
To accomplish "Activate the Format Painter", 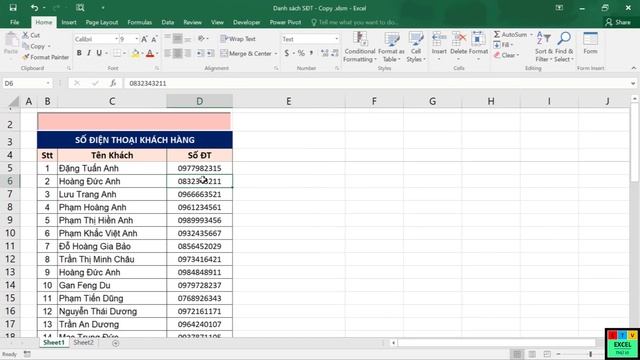I will click(x=46, y=57).
